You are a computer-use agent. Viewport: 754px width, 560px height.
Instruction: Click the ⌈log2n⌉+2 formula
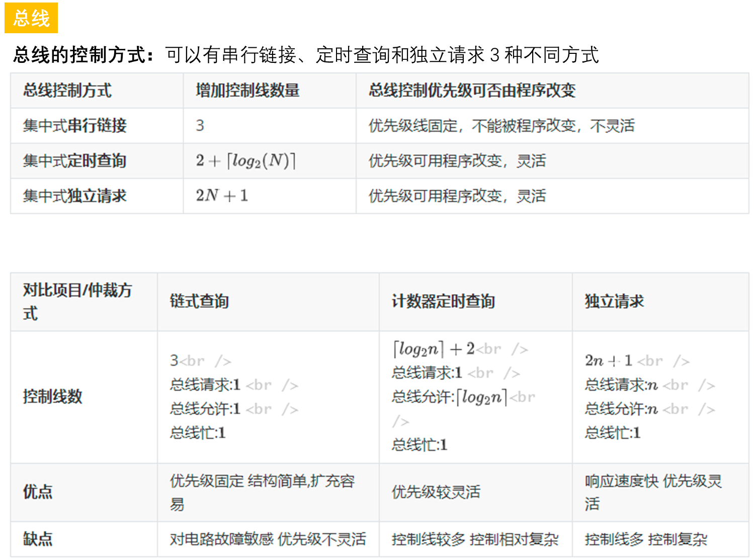coord(434,349)
